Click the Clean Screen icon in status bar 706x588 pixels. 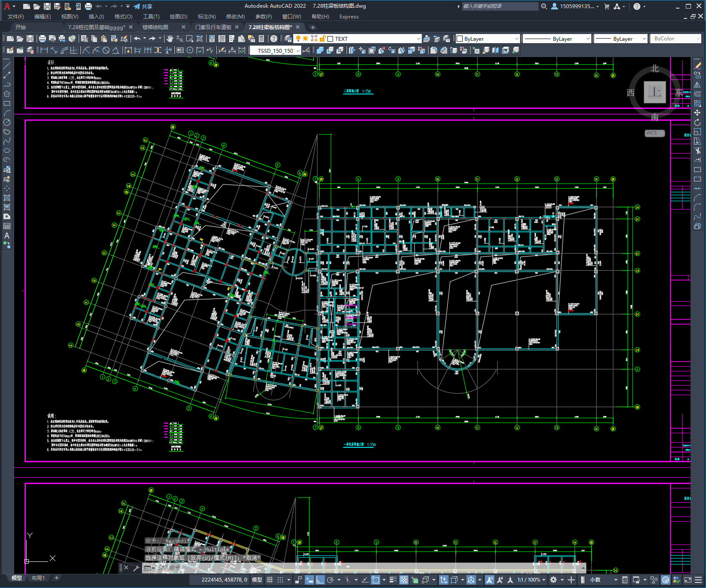(687, 580)
